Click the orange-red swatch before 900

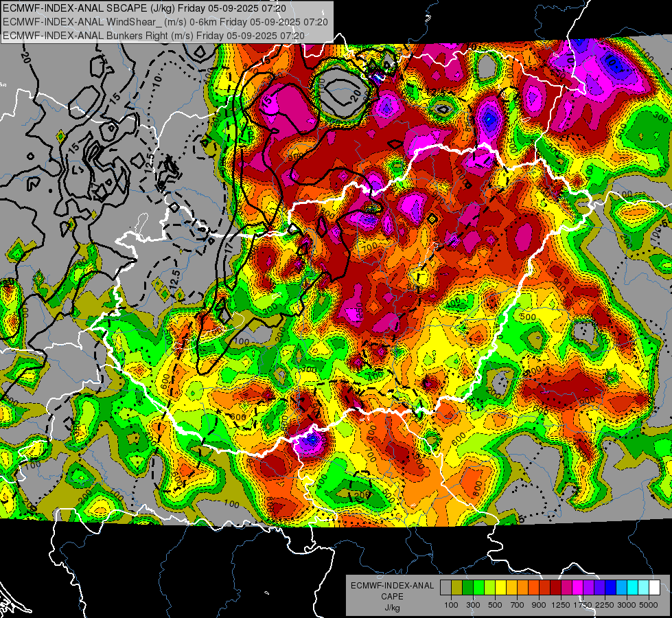coord(533,587)
